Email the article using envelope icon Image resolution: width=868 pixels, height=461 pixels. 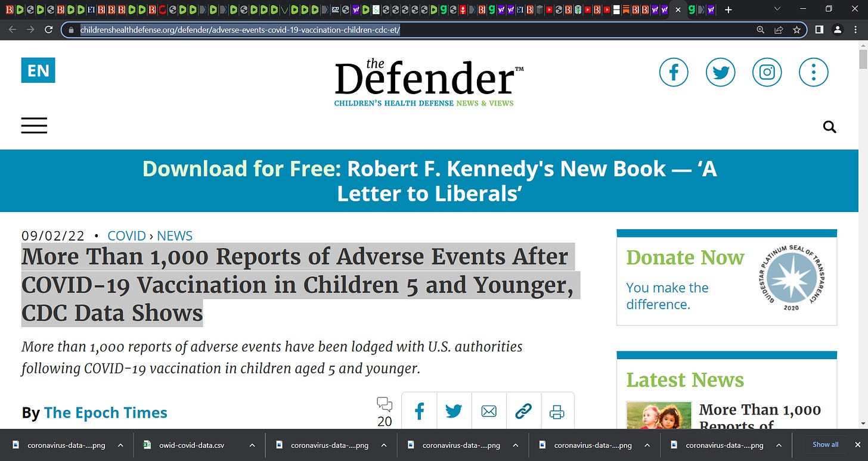(x=489, y=411)
